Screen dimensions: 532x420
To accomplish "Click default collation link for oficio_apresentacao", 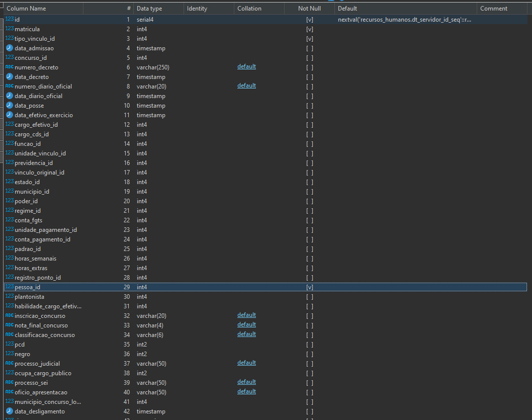I will coord(247,391).
